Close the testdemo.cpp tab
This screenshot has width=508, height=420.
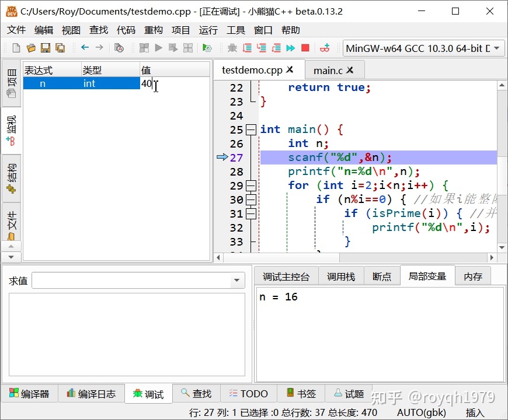(x=290, y=69)
